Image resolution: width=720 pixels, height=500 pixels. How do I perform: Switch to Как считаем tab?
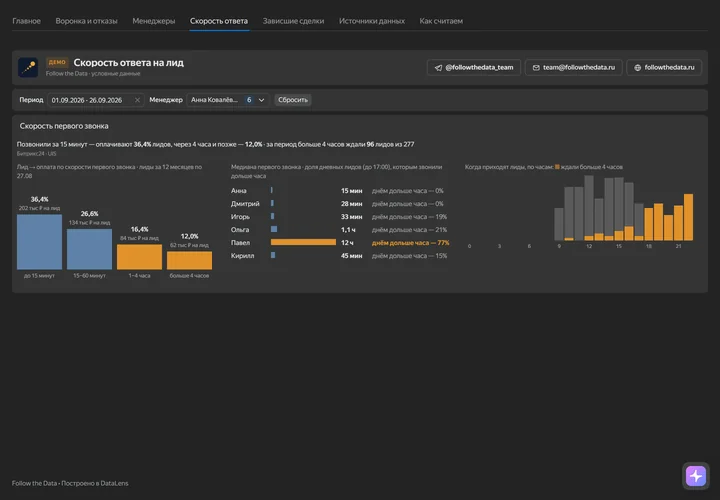coord(441,21)
